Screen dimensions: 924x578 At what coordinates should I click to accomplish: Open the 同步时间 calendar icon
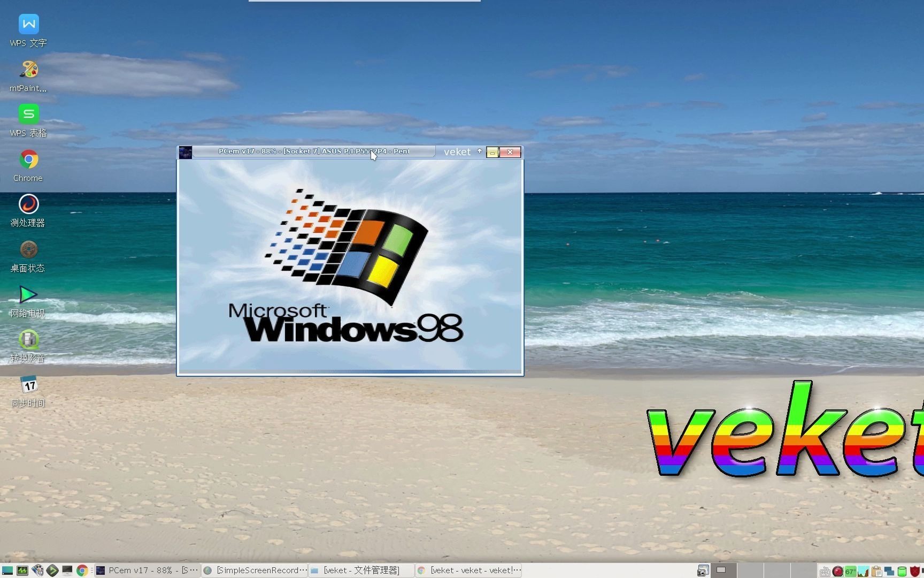(x=28, y=392)
